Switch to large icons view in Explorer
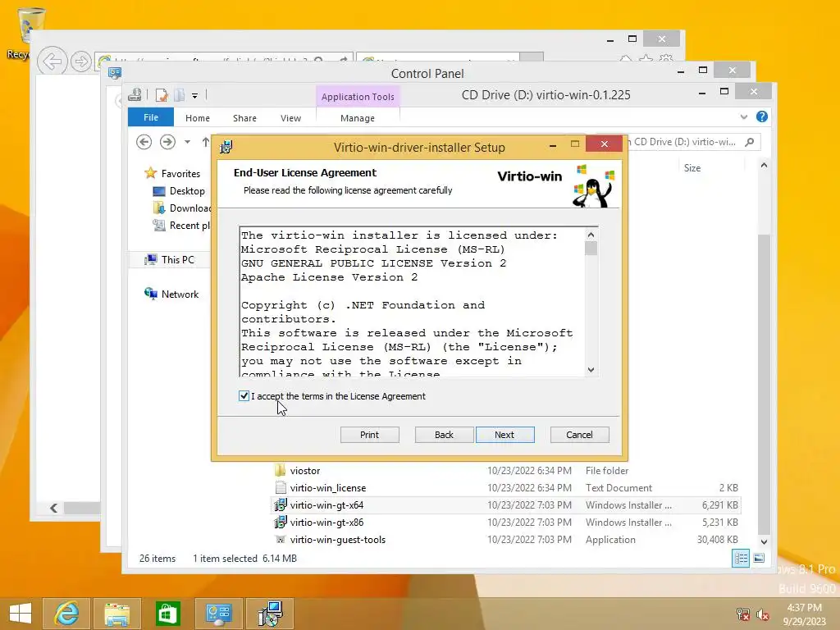The image size is (840, 630). point(759,558)
